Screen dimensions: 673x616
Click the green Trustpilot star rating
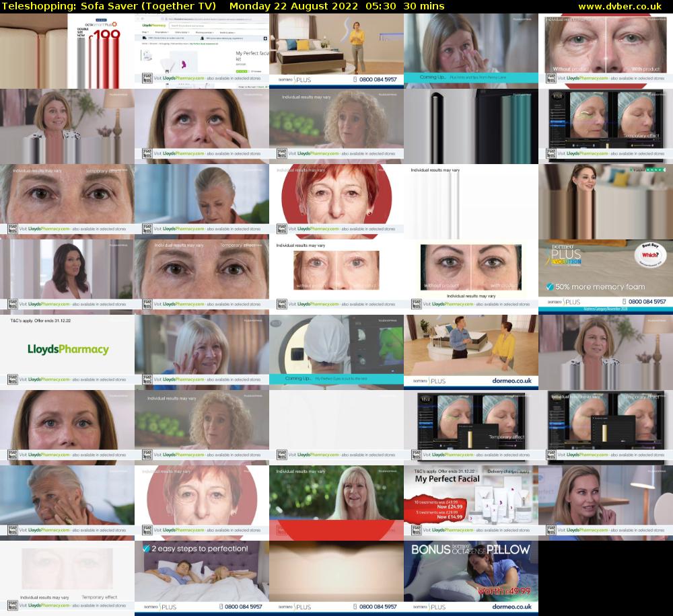pyautogui.click(x=656, y=170)
